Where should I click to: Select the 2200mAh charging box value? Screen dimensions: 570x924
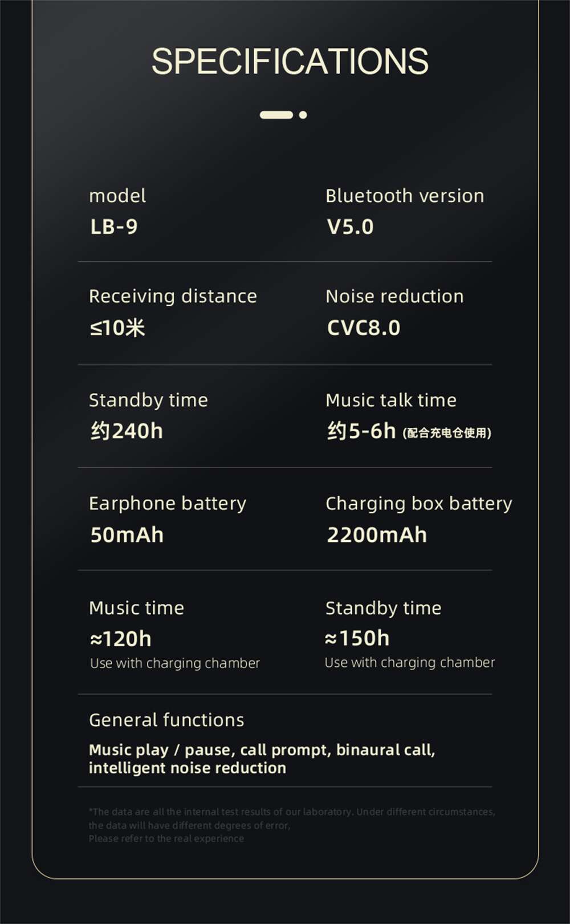pyautogui.click(x=377, y=535)
